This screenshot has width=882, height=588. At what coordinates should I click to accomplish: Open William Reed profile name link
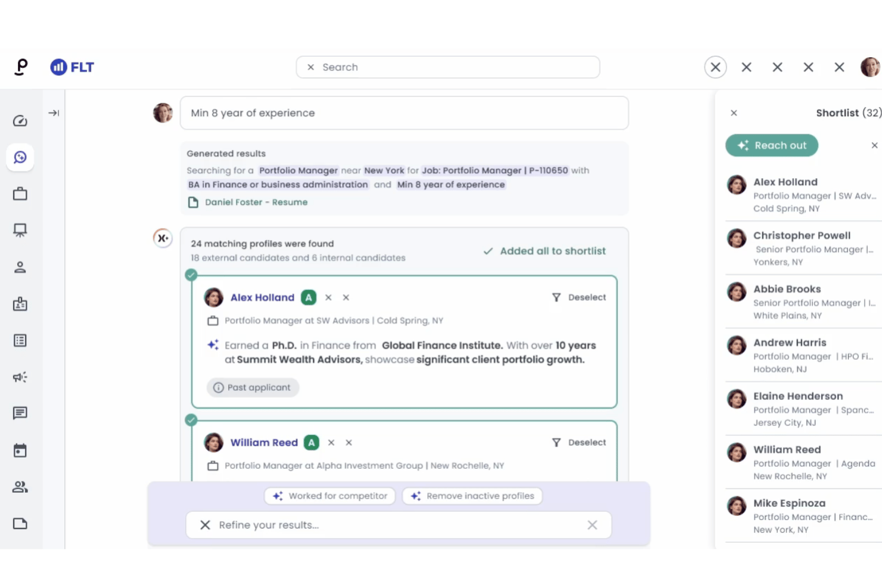(264, 443)
